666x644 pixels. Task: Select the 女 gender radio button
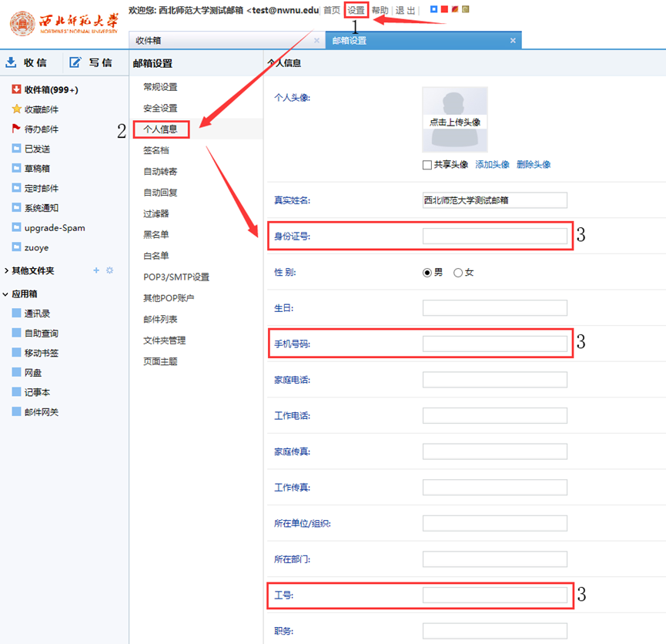pyautogui.click(x=458, y=273)
